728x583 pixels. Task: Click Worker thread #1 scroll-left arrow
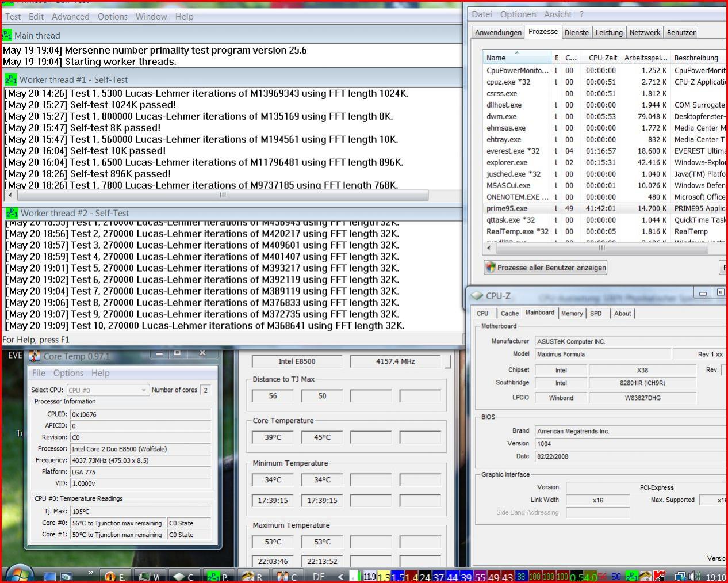point(10,196)
